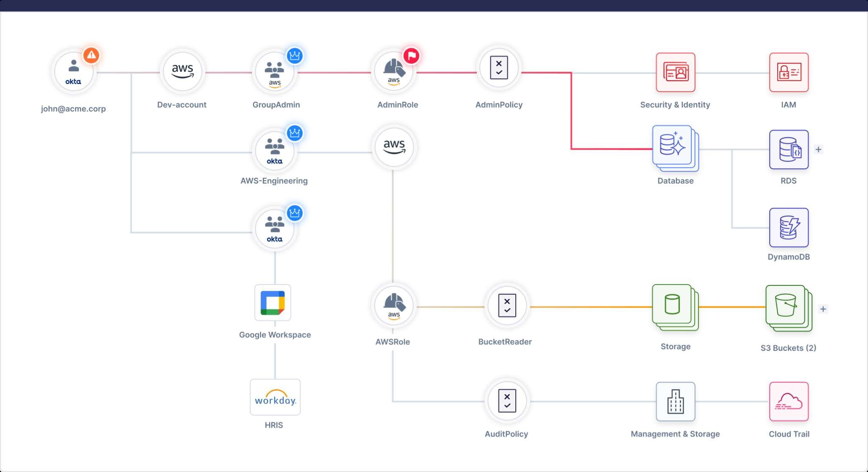868x472 pixels.
Task: Select the unlabeled Okta group above Google Workspace
Action: click(275, 229)
